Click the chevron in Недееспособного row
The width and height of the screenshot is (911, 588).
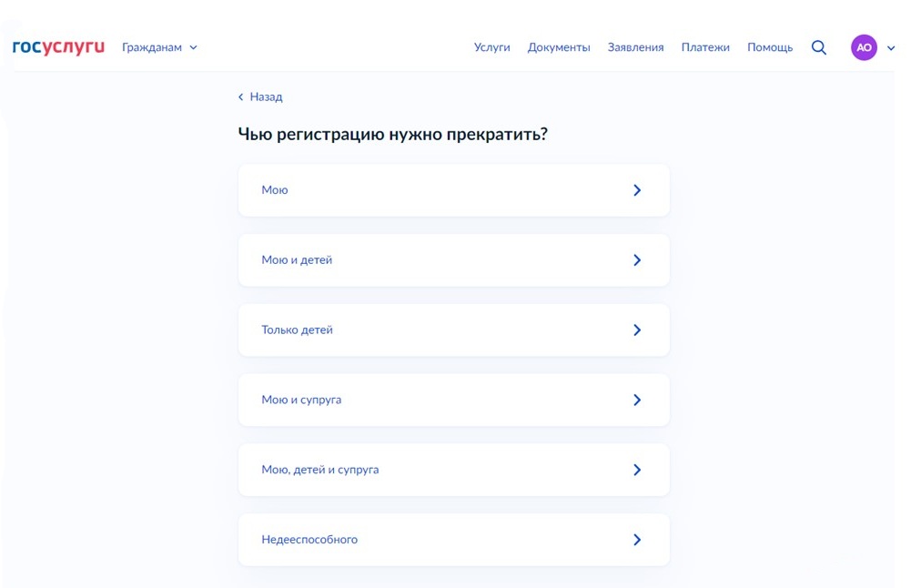(637, 540)
